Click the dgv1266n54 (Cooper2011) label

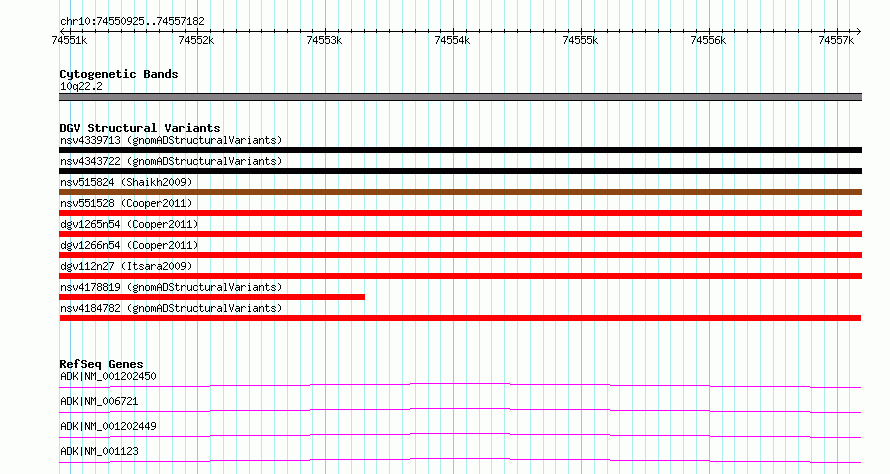coord(129,245)
